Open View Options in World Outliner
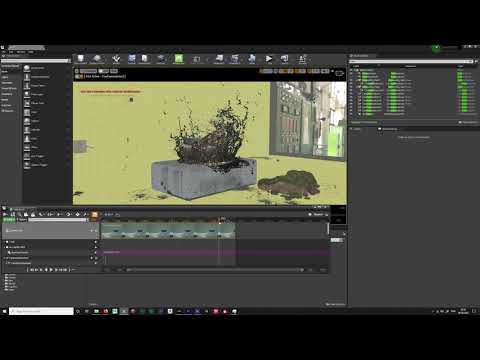 point(468,123)
